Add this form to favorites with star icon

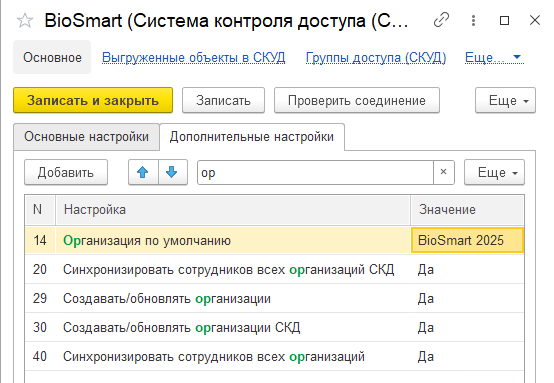(25, 20)
